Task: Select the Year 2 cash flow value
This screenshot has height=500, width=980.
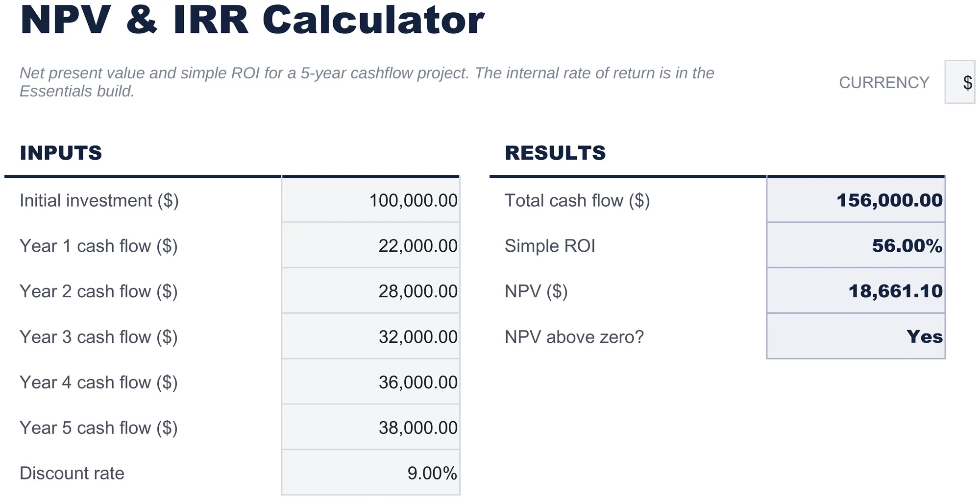Action: 371,290
